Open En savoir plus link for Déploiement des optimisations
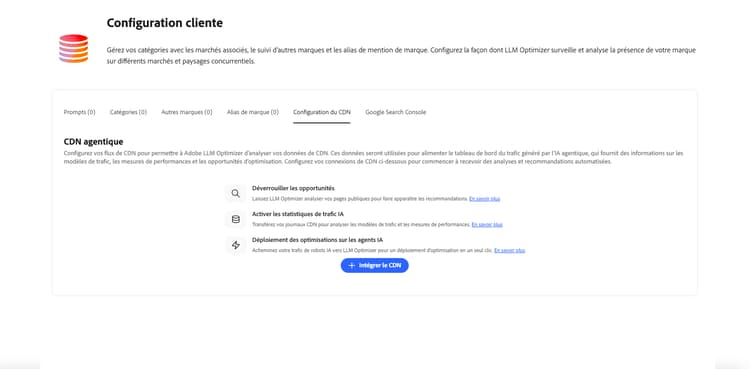This screenshot has height=369, width=750. coord(509,250)
